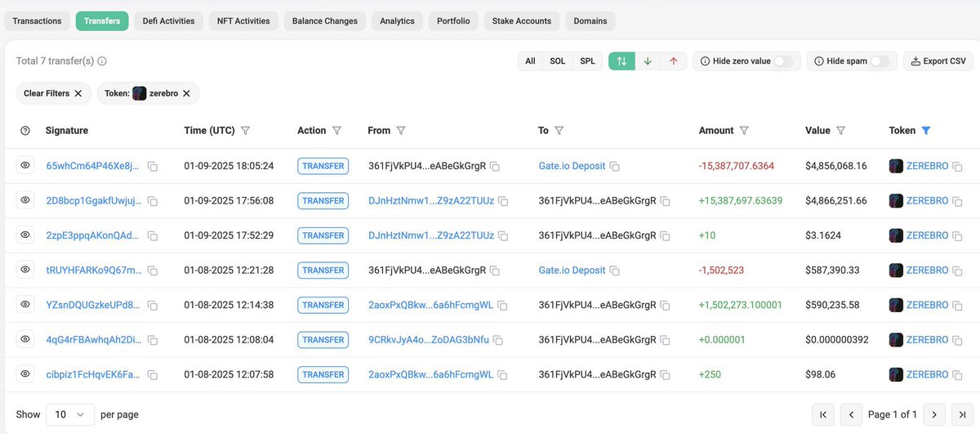Click Clear Filters button
Screen dimensions: 980x434
[x=54, y=93]
